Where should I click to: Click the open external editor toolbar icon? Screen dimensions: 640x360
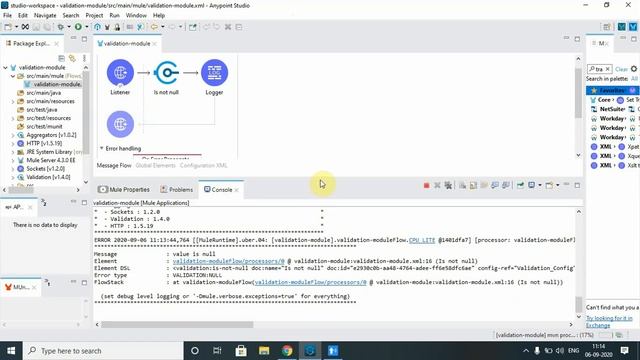pos(192,27)
